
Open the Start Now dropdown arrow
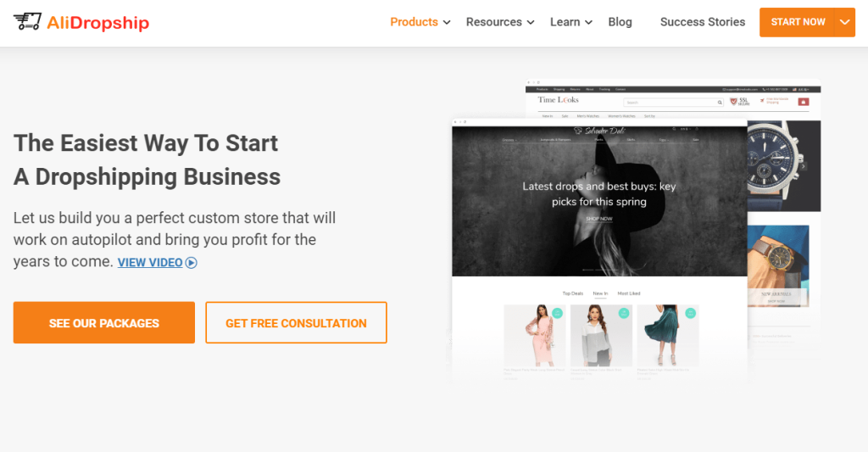pyautogui.click(x=845, y=22)
